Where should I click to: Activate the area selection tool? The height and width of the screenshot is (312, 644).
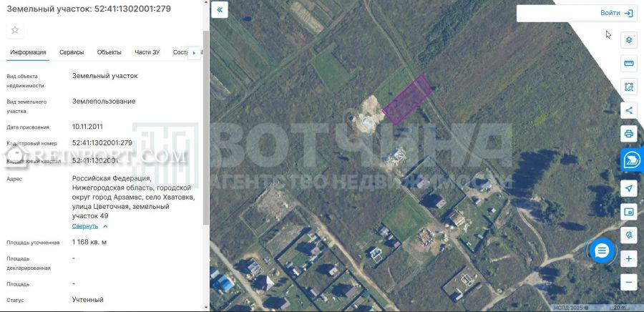[628, 87]
